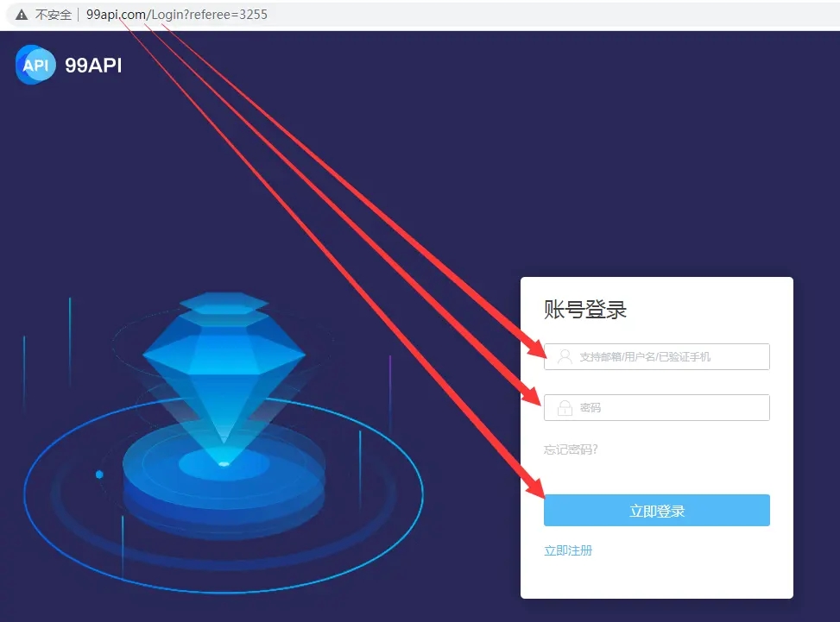Click the user silhouette icon in username field
Image resolution: width=840 pixels, height=622 pixels.
pos(565,356)
